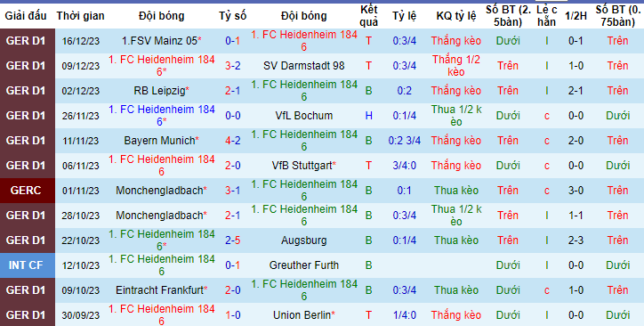Select the 2-5 score against Augsburg
The image size is (644, 326).
(233, 240)
